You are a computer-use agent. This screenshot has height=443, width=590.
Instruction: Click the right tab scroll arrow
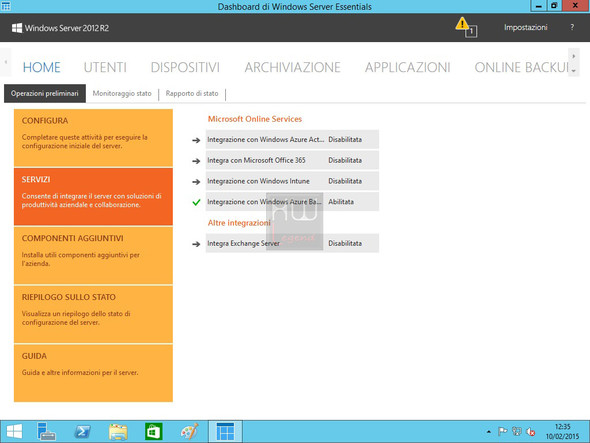[x=573, y=56]
